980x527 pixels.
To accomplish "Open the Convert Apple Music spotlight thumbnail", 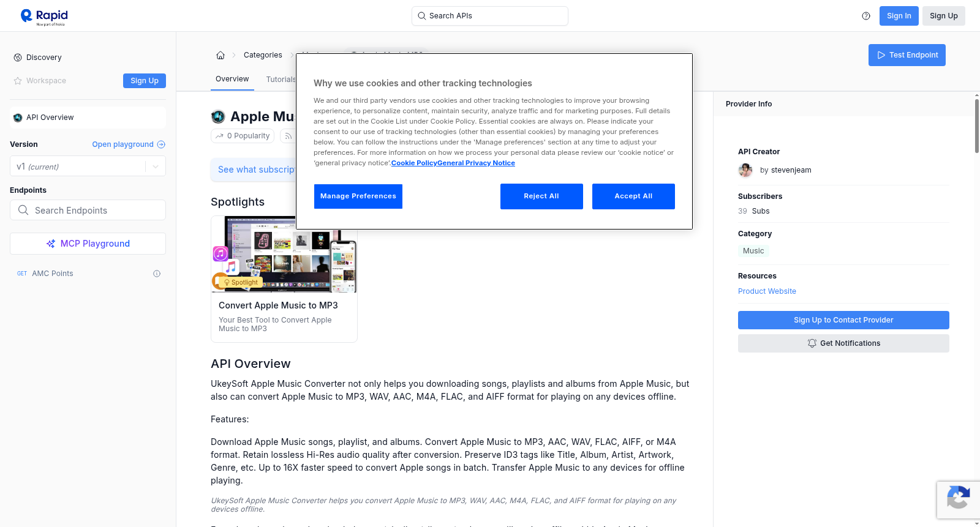I will pyautogui.click(x=284, y=254).
